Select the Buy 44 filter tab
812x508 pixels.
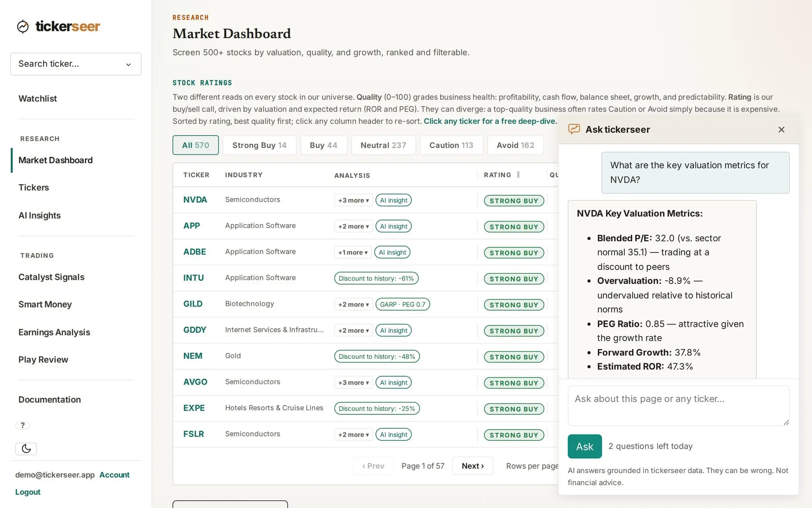pos(324,145)
